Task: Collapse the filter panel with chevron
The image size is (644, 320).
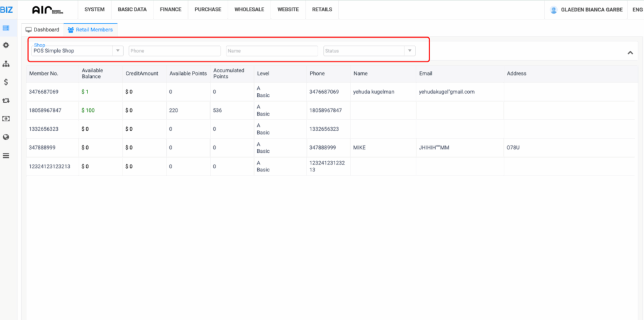Action: tap(630, 53)
